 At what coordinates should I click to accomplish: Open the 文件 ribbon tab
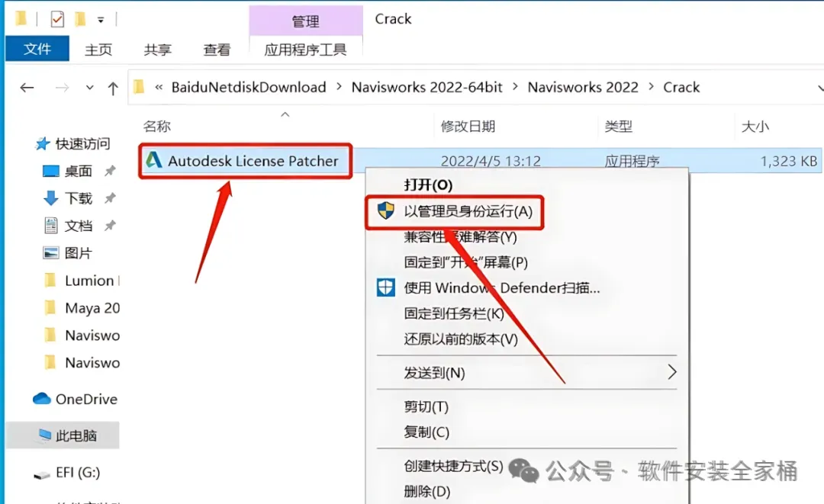click(x=37, y=49)
